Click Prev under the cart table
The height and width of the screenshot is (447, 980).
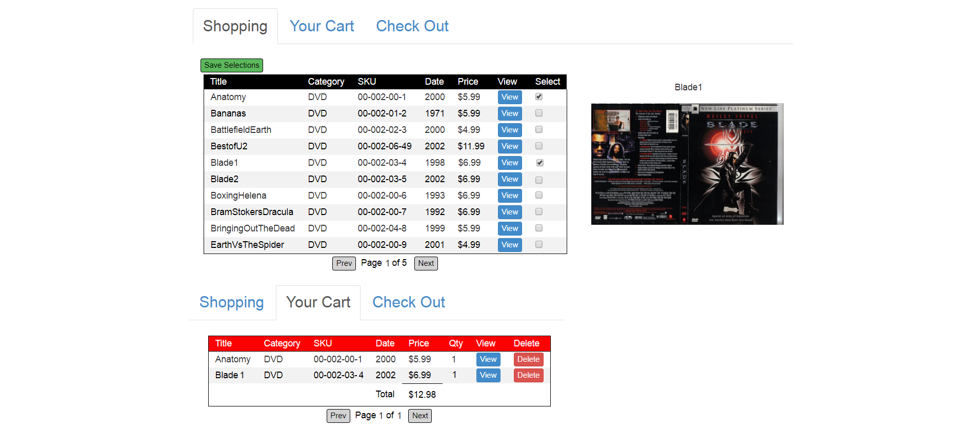[338, 416]
